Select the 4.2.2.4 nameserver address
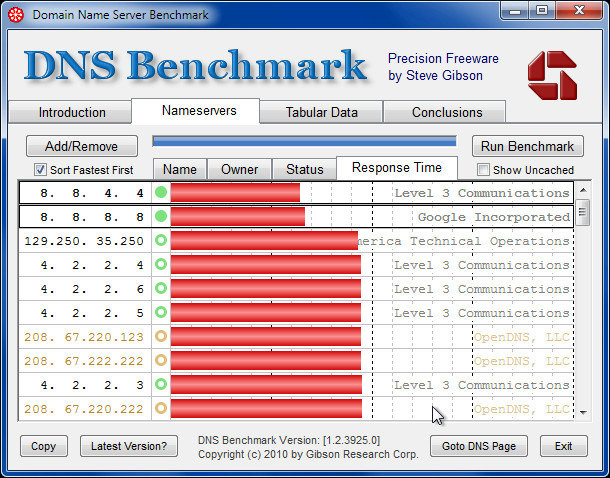 pos(92,265)
